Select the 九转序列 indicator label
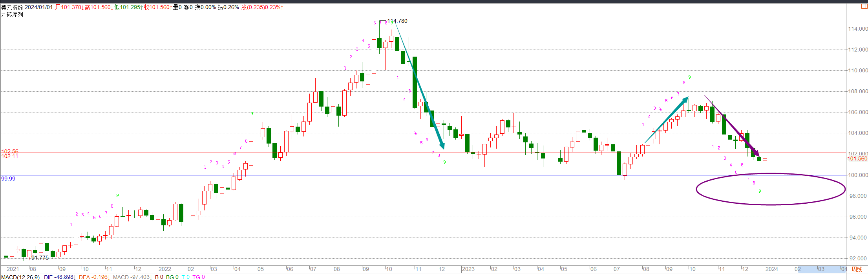868x280 pixels. pyautogui.click(x=12, y=15)
